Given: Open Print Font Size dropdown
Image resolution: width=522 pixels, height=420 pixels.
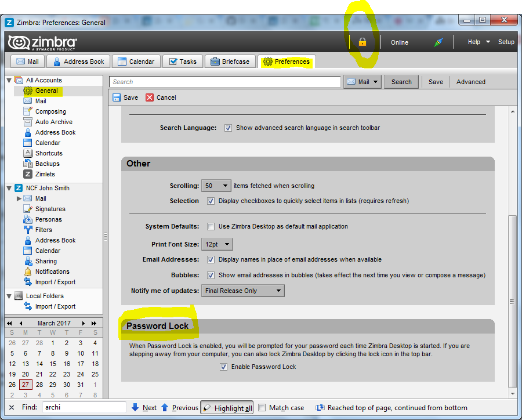Looking at the screenshot, I should coord(217,244).
